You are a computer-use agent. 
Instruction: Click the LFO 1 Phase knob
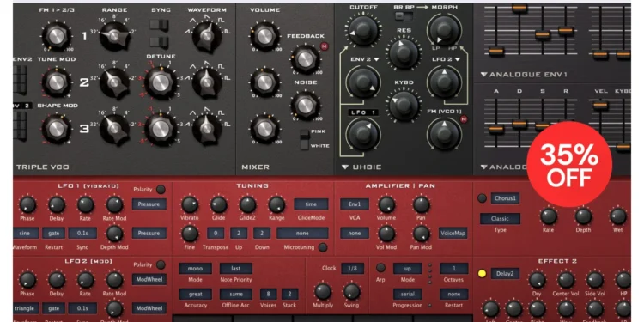27,204
